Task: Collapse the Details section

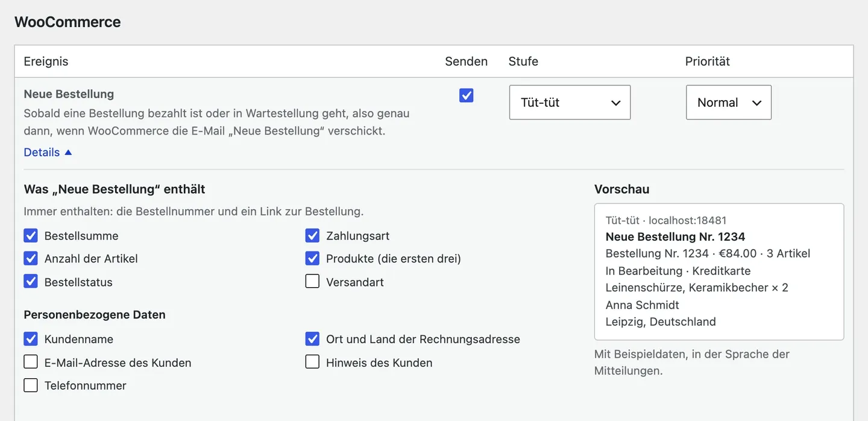Action: pos(48,153)
